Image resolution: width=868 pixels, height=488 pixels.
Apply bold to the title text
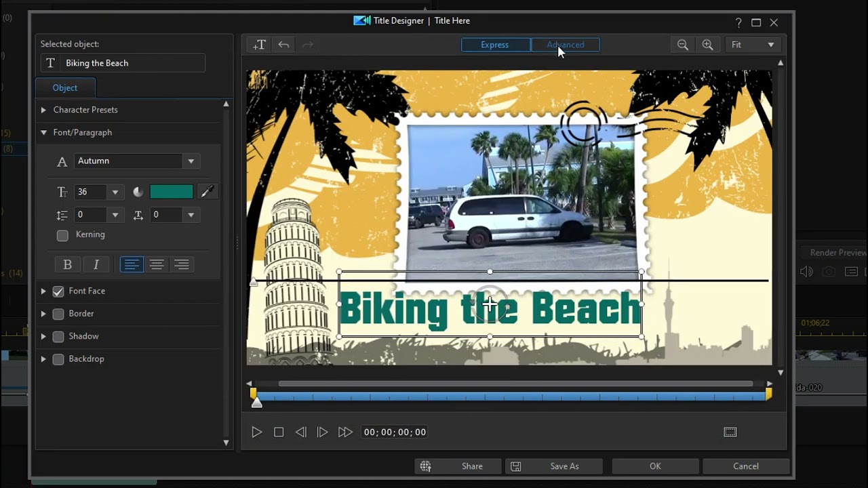67,265
